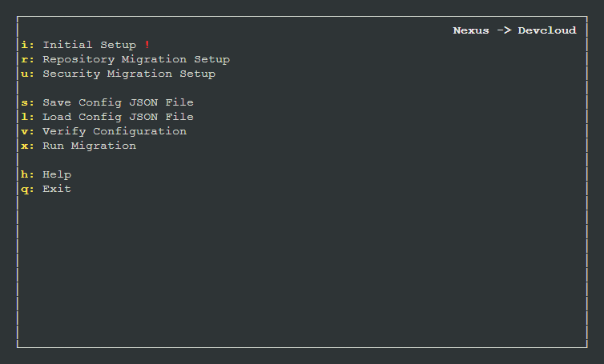
Task: Open Security Migration Setup
Action: [x=128, y=74]
